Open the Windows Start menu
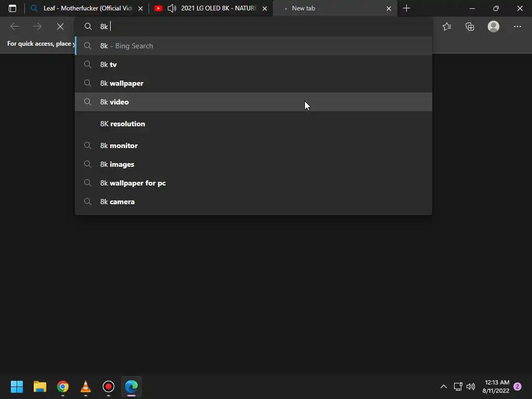The width and height of the screenshot is (532, 399). pyautogui.click(x=17, y=387)
